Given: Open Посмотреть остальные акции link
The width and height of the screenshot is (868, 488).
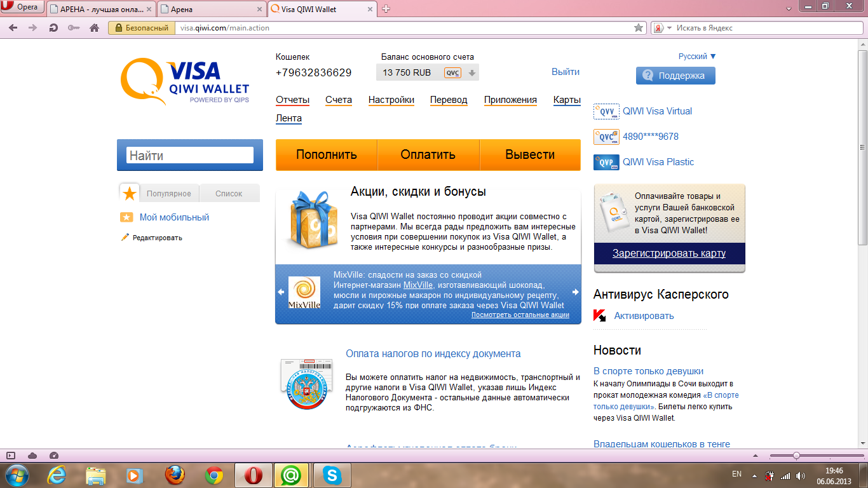Looking at the screenshot, I should 520,315.
